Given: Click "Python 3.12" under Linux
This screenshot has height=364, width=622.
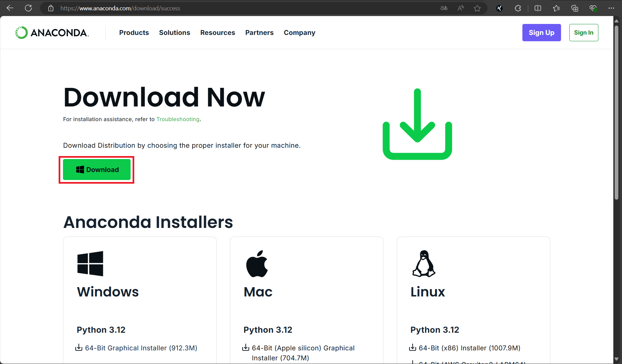Looking at the screenshot, I should point(435,330).
